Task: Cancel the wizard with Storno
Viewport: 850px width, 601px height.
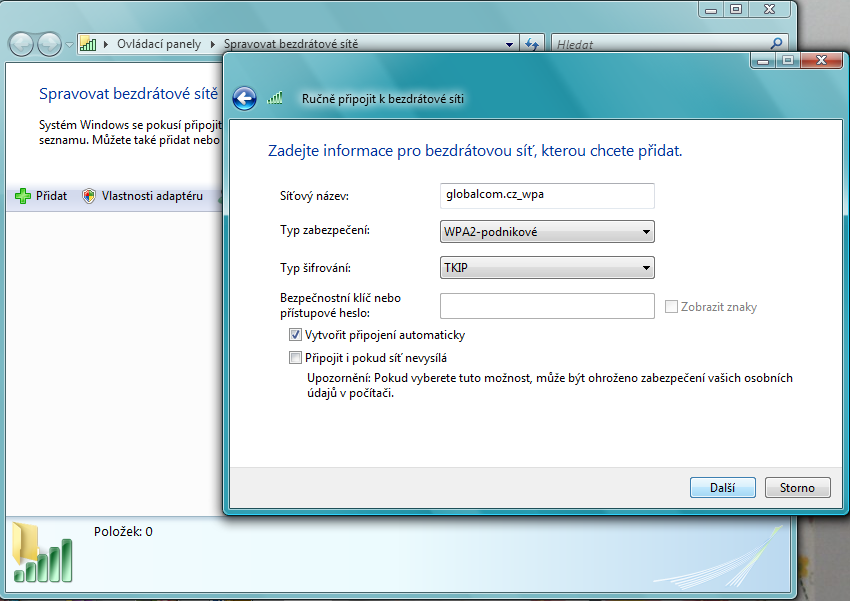Action: (797, 488)
